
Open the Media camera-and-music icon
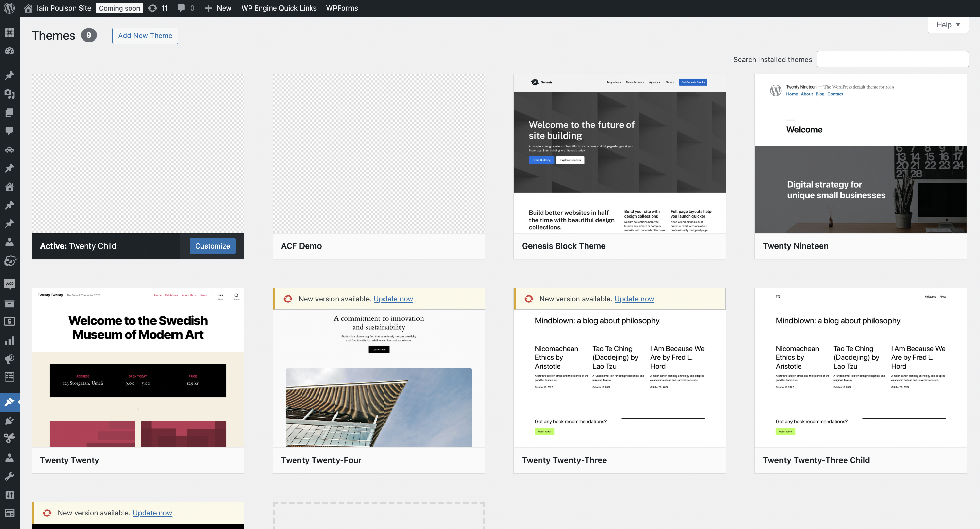(x=10, y=94)
